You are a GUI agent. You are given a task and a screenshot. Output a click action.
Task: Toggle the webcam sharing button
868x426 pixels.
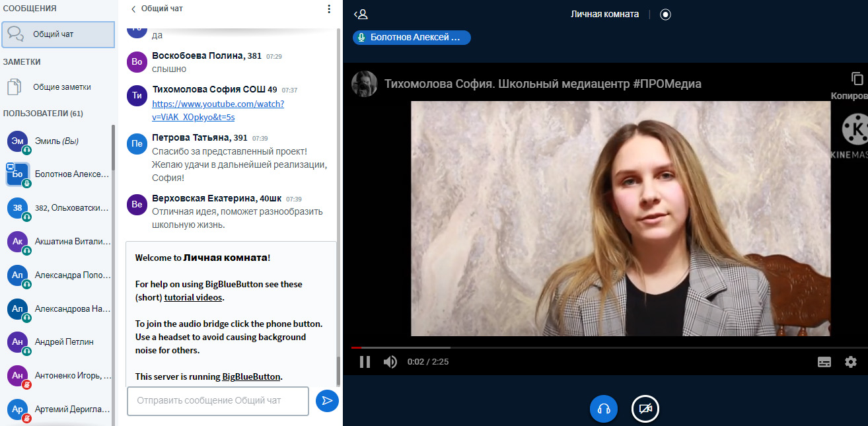coord(645,409)
